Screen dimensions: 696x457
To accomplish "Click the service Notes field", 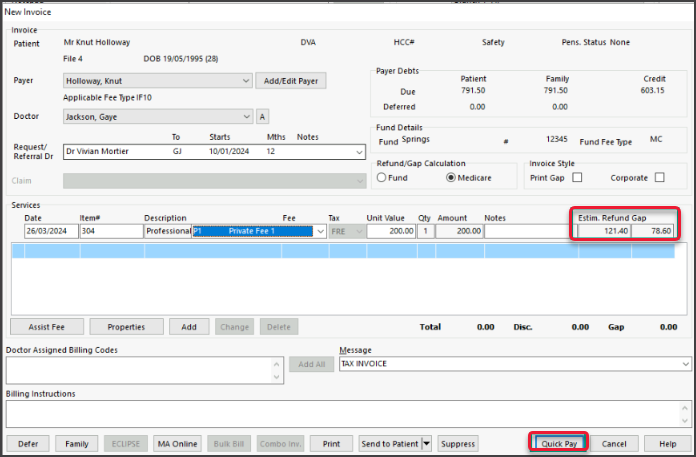I will click(x=528, y=231).
